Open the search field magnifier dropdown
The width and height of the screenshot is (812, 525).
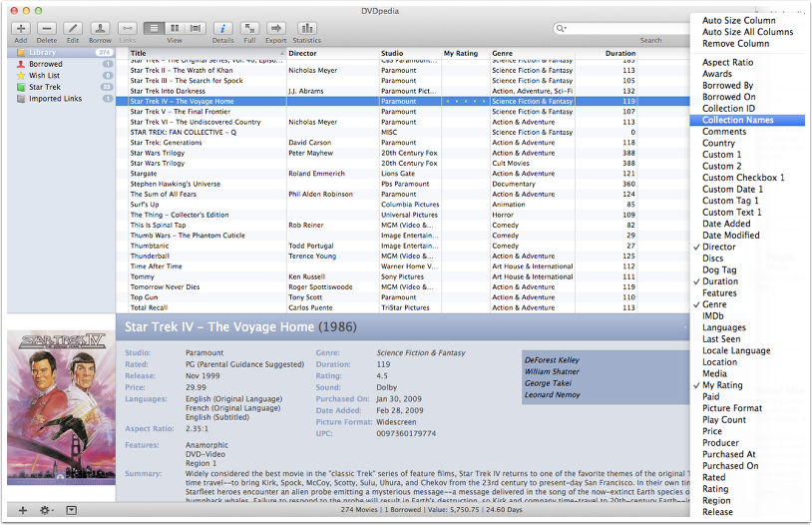point(565,28)
